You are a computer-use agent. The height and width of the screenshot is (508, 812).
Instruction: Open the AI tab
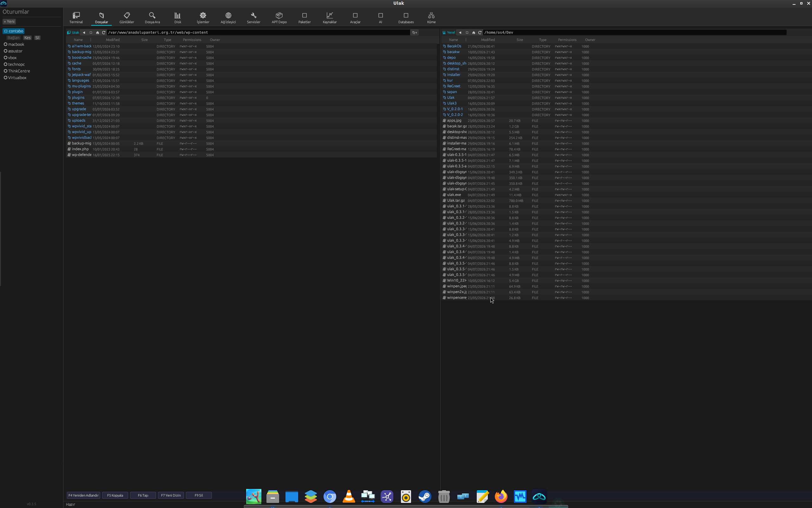381,18
